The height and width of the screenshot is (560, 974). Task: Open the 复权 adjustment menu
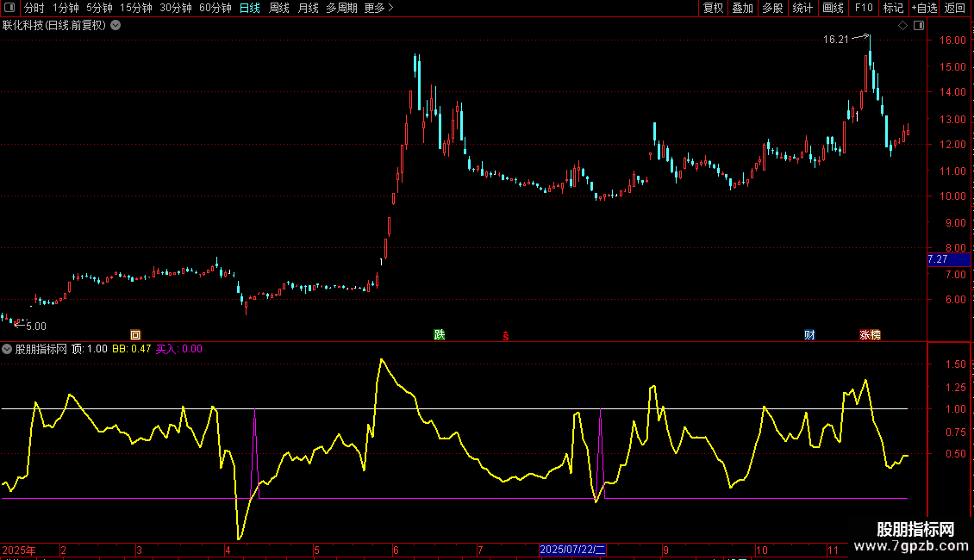(713, 8)
